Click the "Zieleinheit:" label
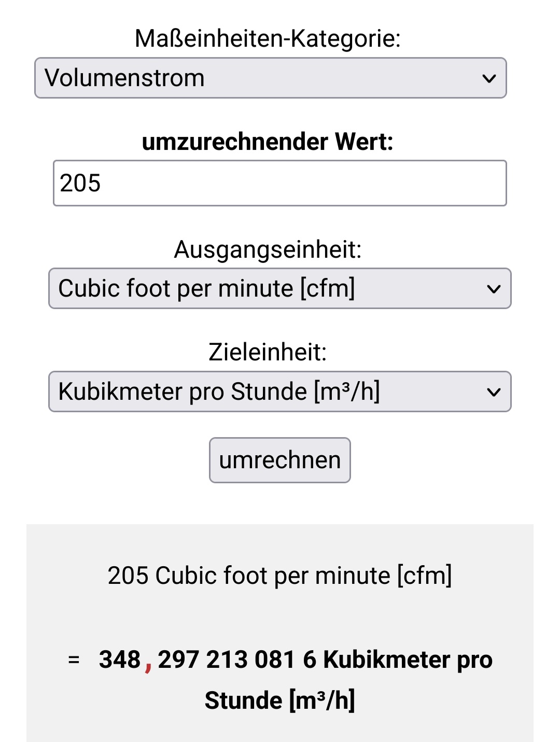The image size is (560, 742). click(x=268, y=352)
